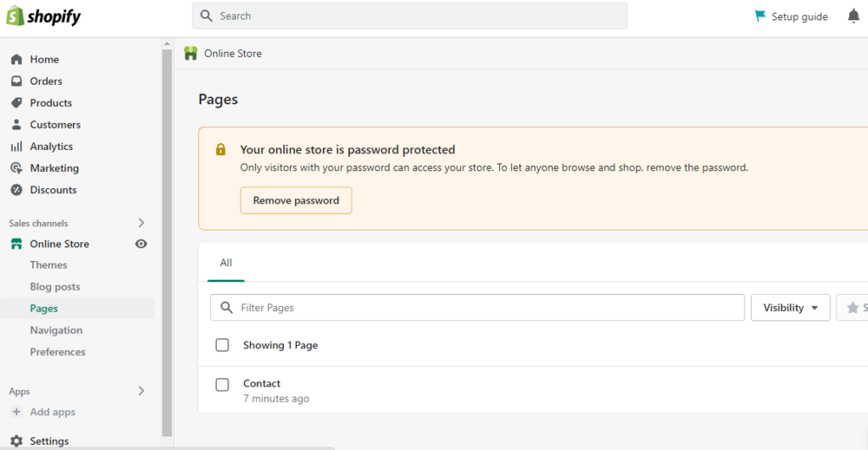Go to Orders in the sidebar
The height and width of the screenshot is (450, 868).
click(46, 81)
